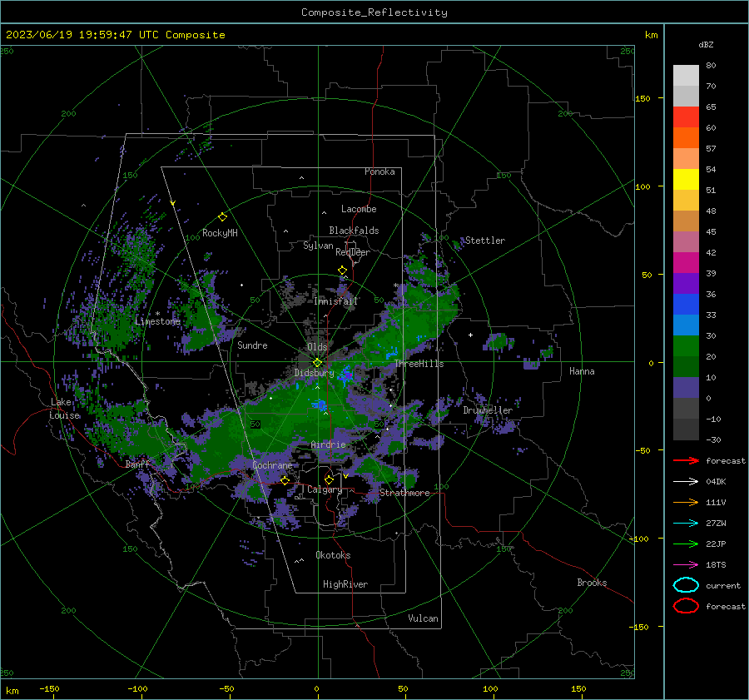
Task: Click the Okotoks label
Action: [x=333, y=555]
